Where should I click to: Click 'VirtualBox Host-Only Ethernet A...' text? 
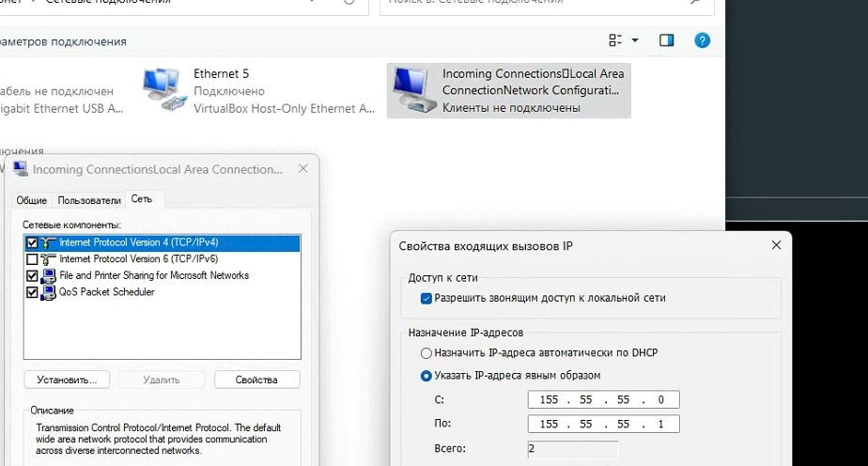coord(284,108)
